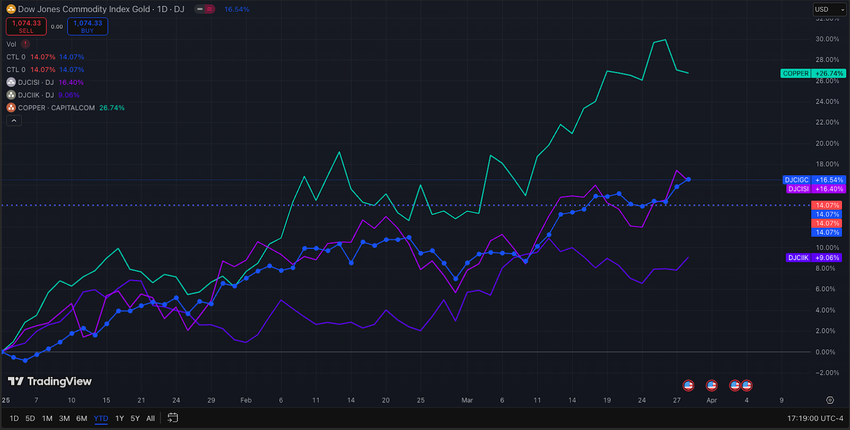Viewport: 850px width, 430px height.
Task: Open the go-to-date calendar icon
Action: point(172,418)
